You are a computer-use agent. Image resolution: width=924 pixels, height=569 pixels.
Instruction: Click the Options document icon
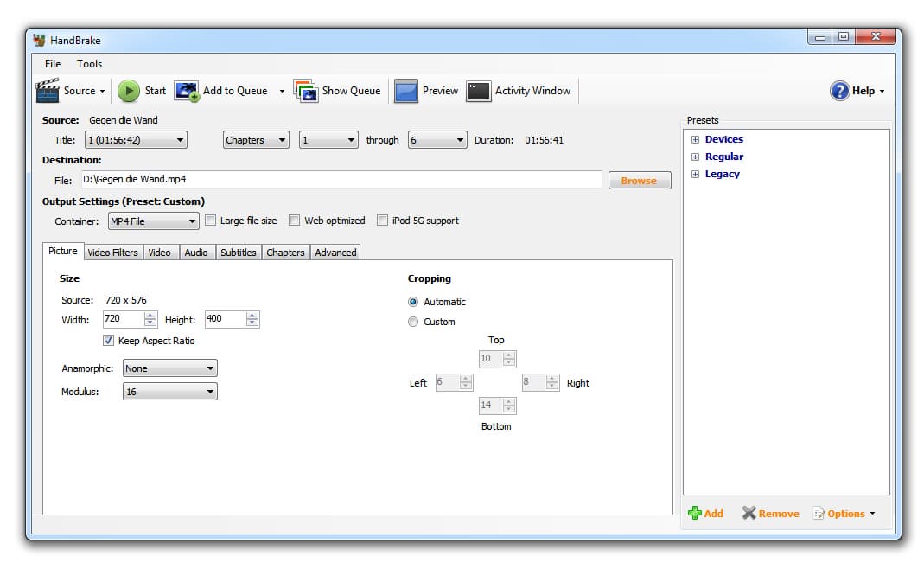click(x=819, y=514)
